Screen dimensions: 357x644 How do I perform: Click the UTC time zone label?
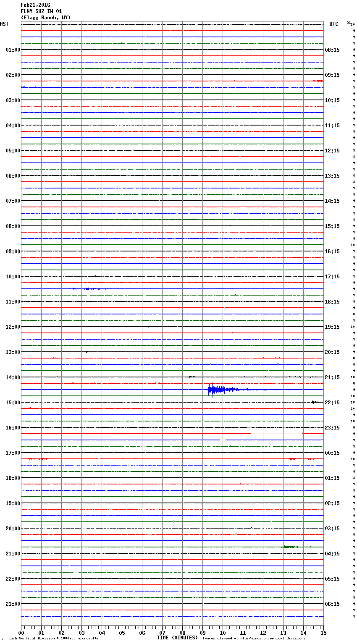(x=333, y=24)
